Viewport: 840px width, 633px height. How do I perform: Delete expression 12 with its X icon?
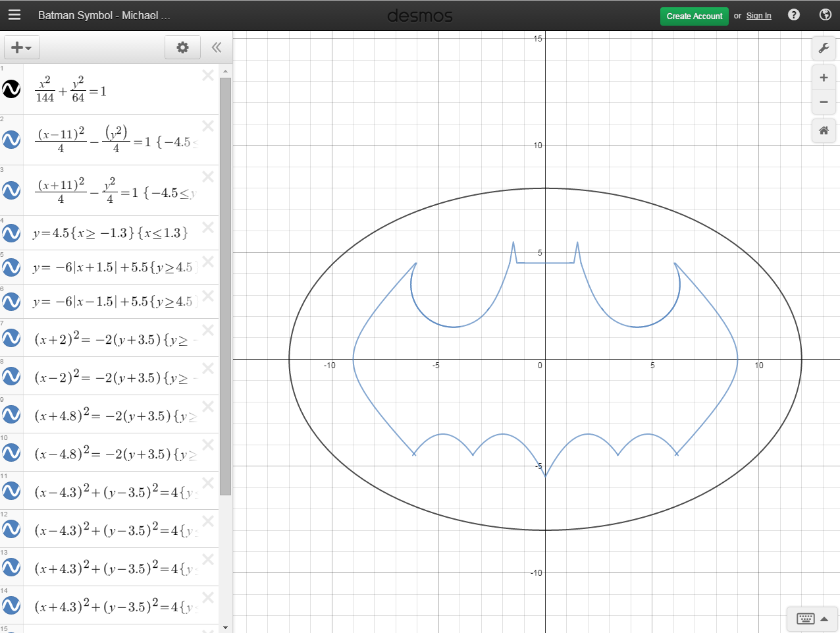(208, 521)
